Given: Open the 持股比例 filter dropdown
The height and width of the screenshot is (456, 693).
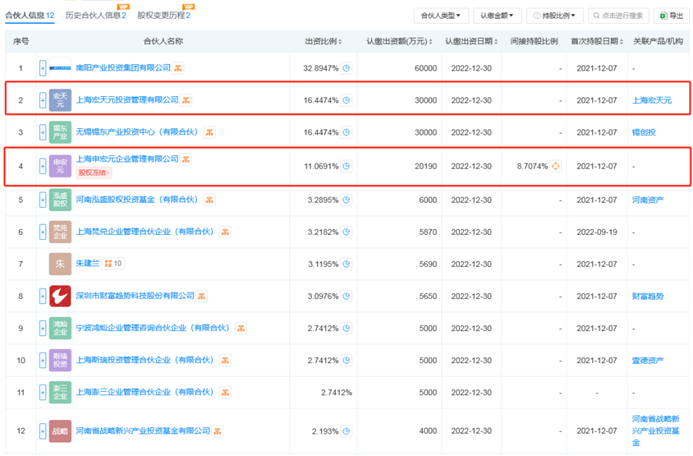Looking at the screenshot, I should (555, 15).
